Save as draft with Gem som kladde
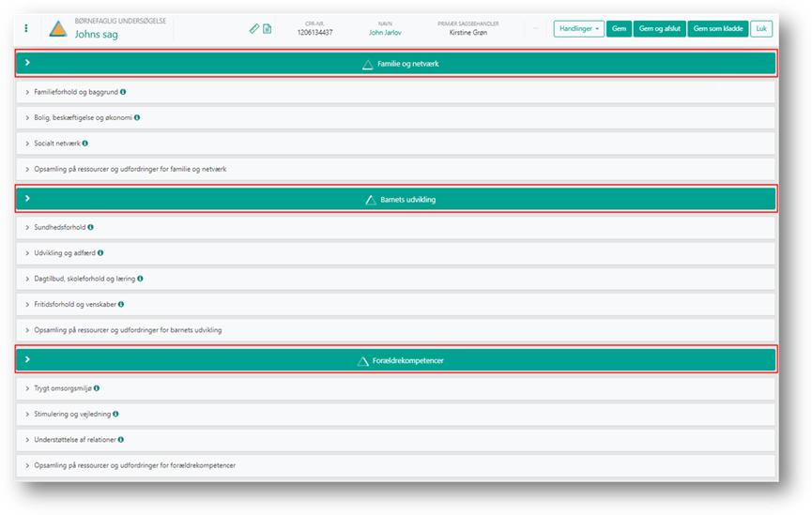 717,28
